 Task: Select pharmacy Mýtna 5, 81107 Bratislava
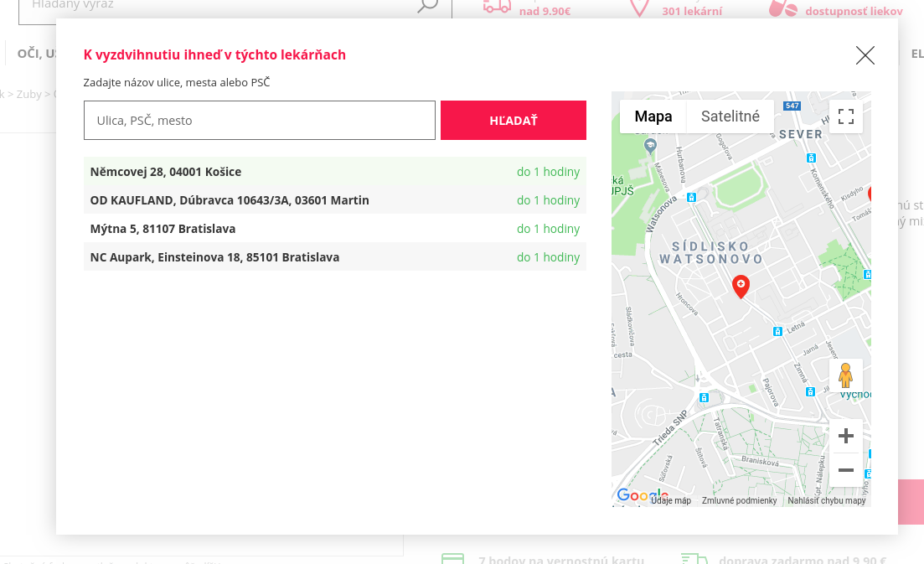(x=335, y=229)
